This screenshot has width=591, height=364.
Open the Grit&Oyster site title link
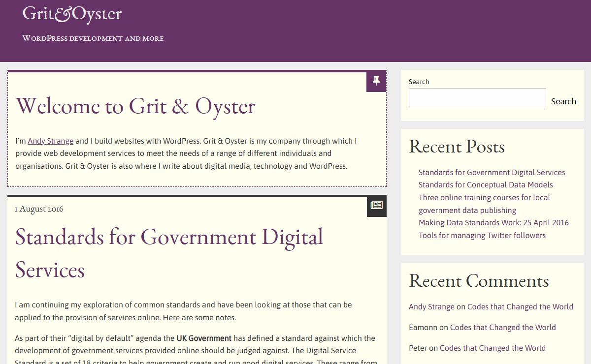point(72,14)
